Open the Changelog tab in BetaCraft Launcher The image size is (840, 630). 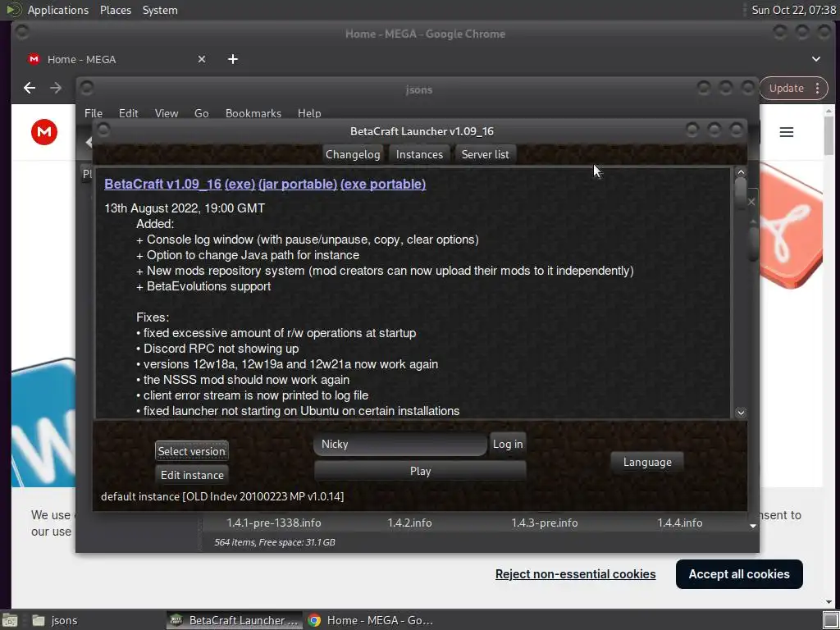(353, 154)
